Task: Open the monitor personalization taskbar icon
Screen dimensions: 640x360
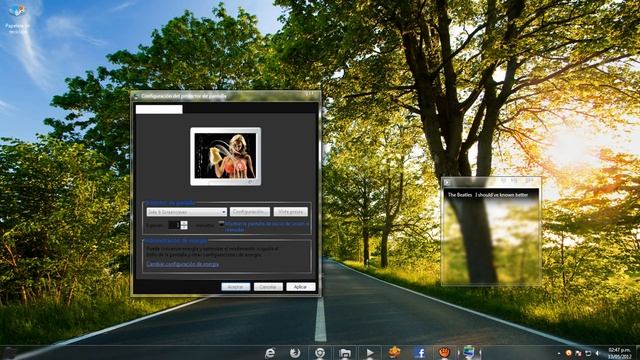Action: coord(469,353)
